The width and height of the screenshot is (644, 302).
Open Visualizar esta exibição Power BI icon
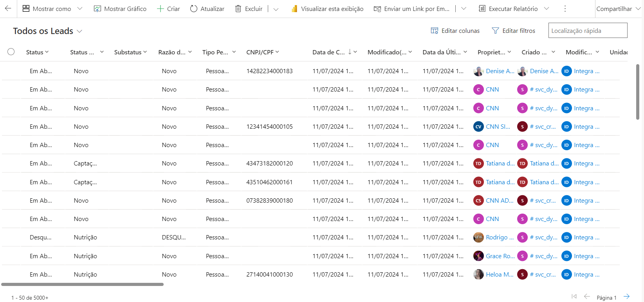point(294,9)
